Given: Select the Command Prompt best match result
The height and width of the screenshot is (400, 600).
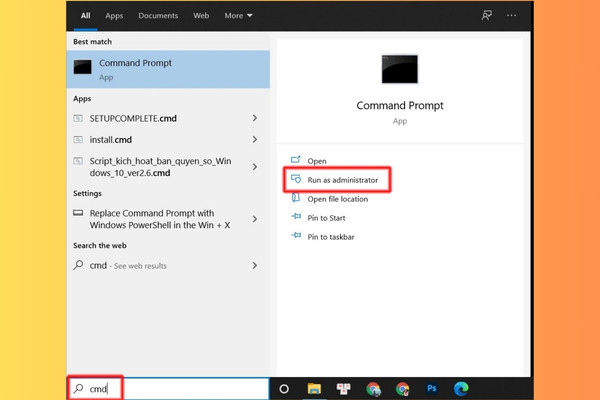Looking at the screenshot, I should pyautogui.click(x=168, y=69).
